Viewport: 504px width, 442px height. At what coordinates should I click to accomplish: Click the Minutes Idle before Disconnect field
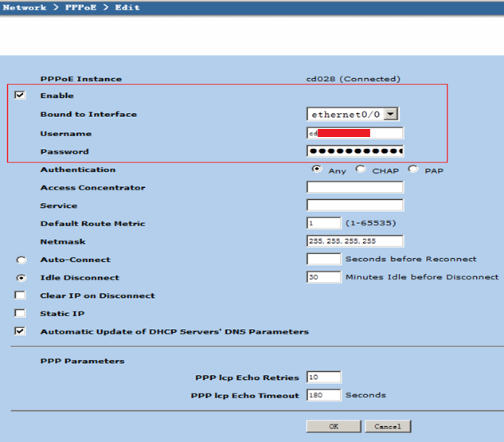tap(323, 278)
